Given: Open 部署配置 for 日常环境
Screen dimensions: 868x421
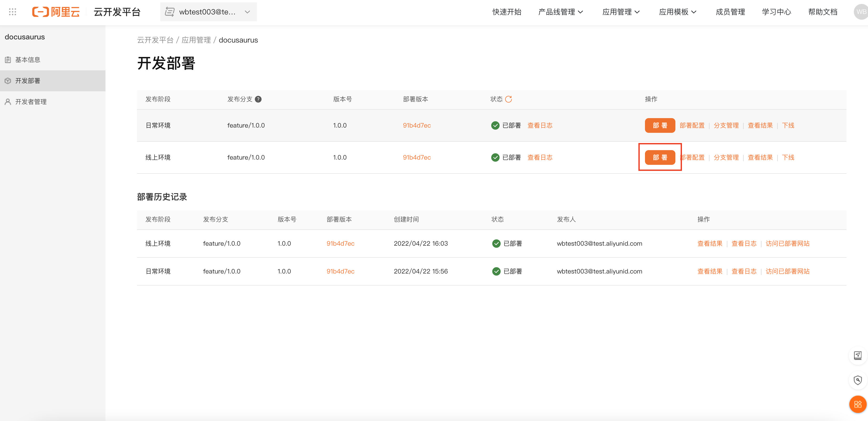Looking at the screenshot, I should [692, 125].
